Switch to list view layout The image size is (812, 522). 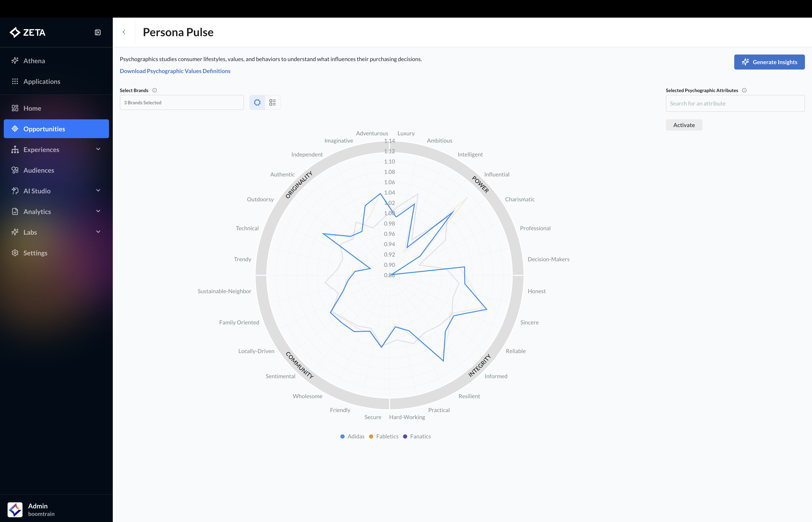click(273, 102)
